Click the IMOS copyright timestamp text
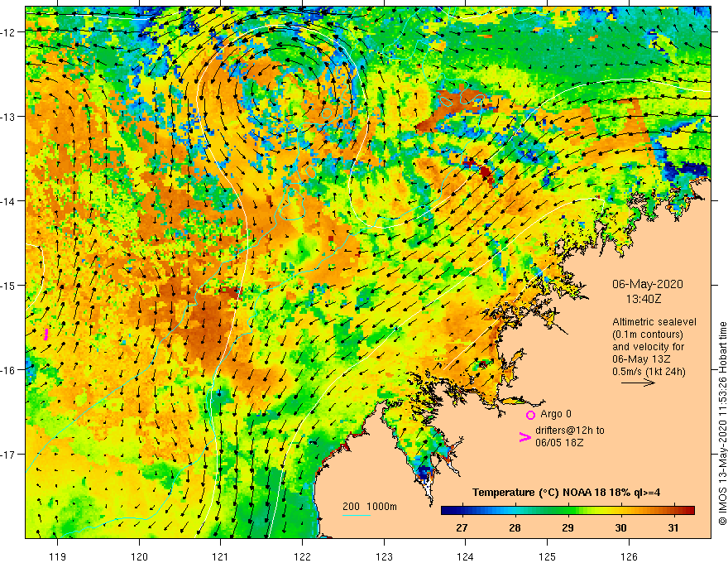The height and width of the screenshot is (563, 728). [722, 424]
